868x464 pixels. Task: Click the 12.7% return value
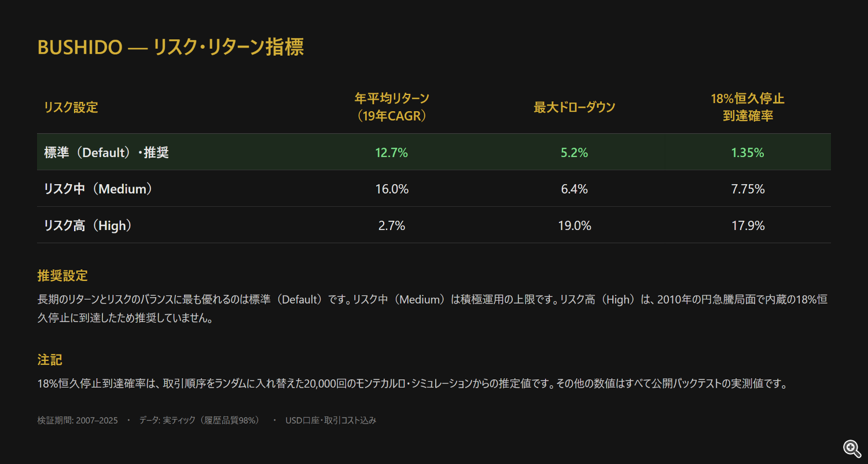(392, 153)
